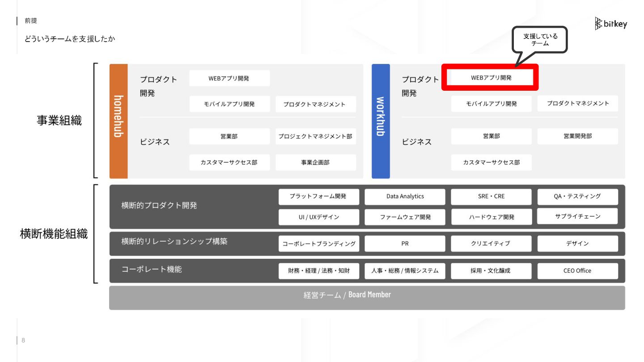Select クリエイティブ box
This screenshot has width=644, height=362.
click(491, 244)
